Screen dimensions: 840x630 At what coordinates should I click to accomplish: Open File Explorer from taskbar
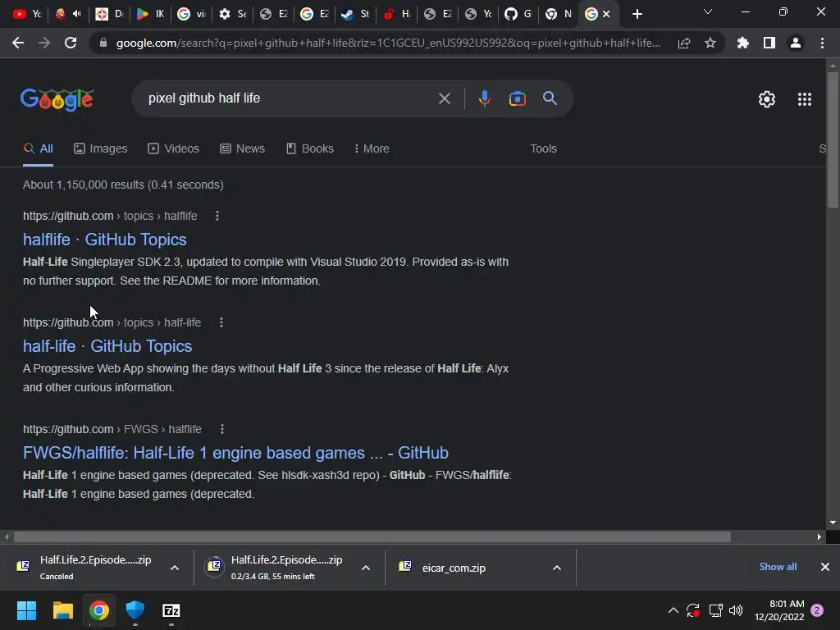[x=62, y=610]
